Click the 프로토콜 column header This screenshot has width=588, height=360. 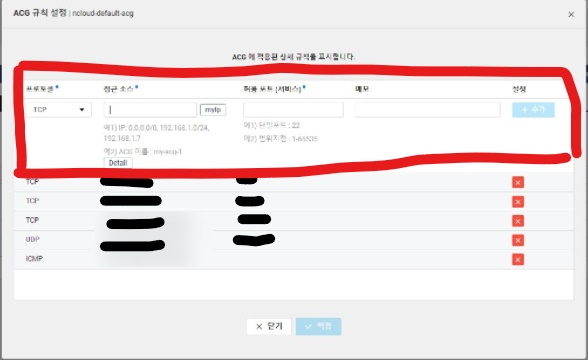pos(40,89)
